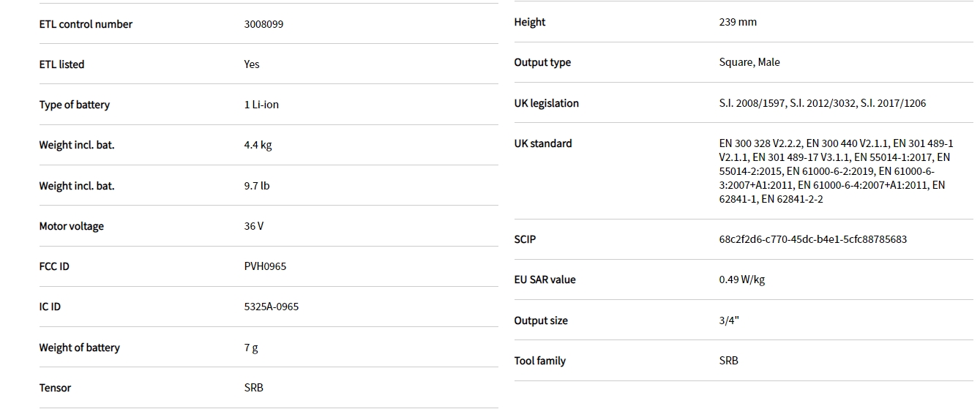980x409 pixels.
Task: Click the UK legislation S.I. numbers text
Action: tap(822, 103)
